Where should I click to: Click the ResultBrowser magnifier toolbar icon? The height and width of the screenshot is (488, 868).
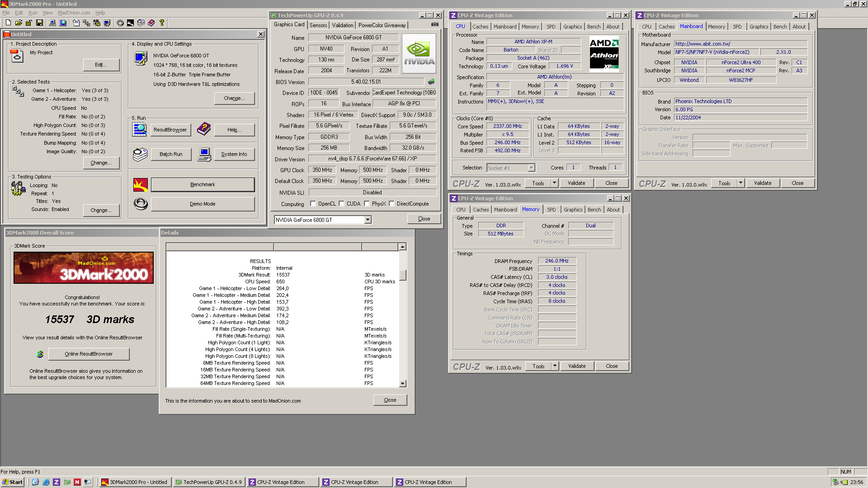click(63, 23)
